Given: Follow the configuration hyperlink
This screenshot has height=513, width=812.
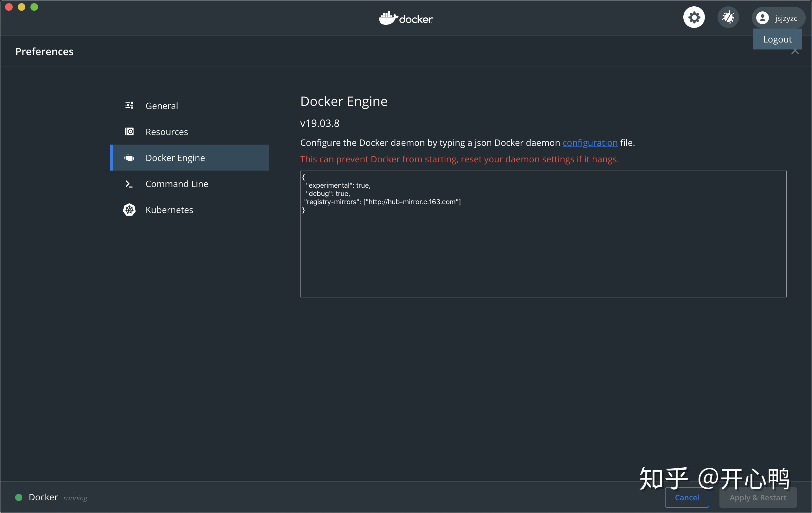Looking at the screenshot, I should [590, 143].
